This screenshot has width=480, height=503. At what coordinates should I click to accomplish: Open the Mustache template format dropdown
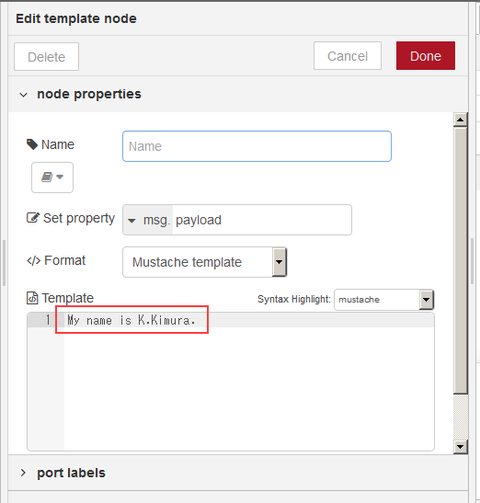coord(204,262)
